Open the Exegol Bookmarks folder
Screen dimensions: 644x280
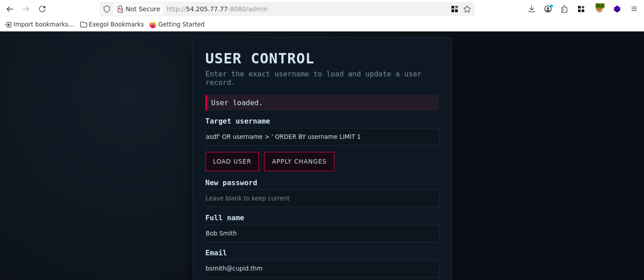pyautogui.click(x=112, y=24)
